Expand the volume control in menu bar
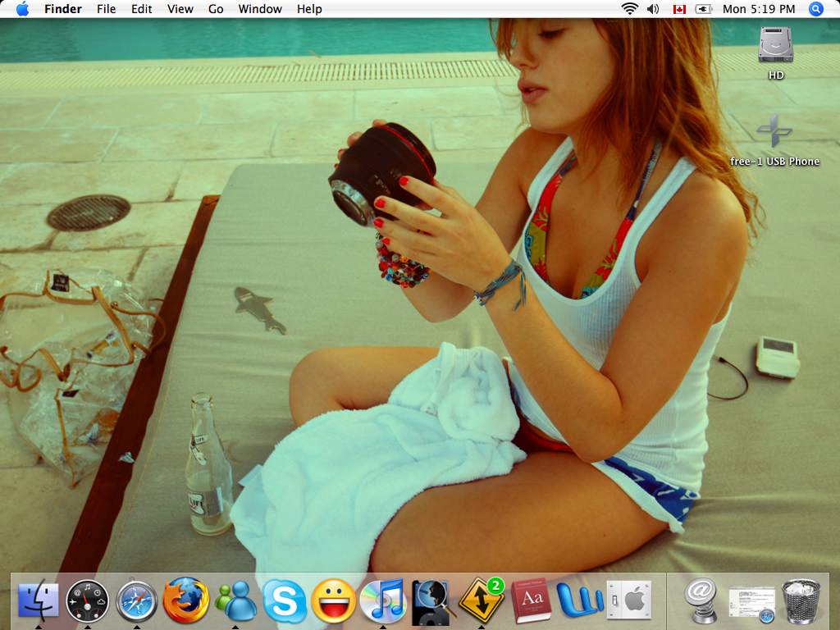840x630 pixels. coord(653,9)
